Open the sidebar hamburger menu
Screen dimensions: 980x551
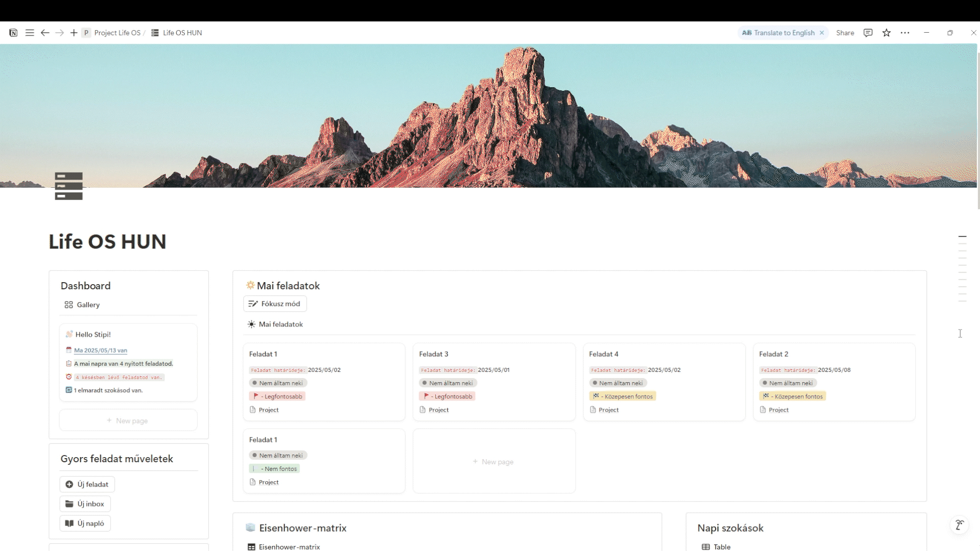coord(30,33)
